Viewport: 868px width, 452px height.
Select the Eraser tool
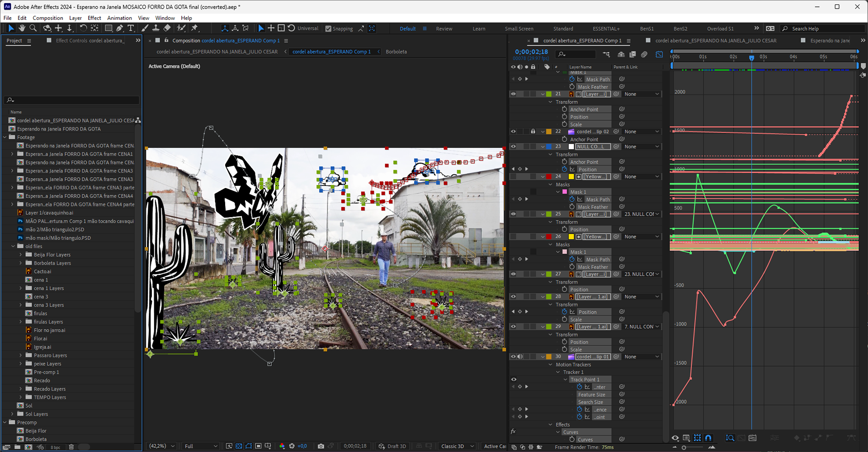[x=167, y=28]
